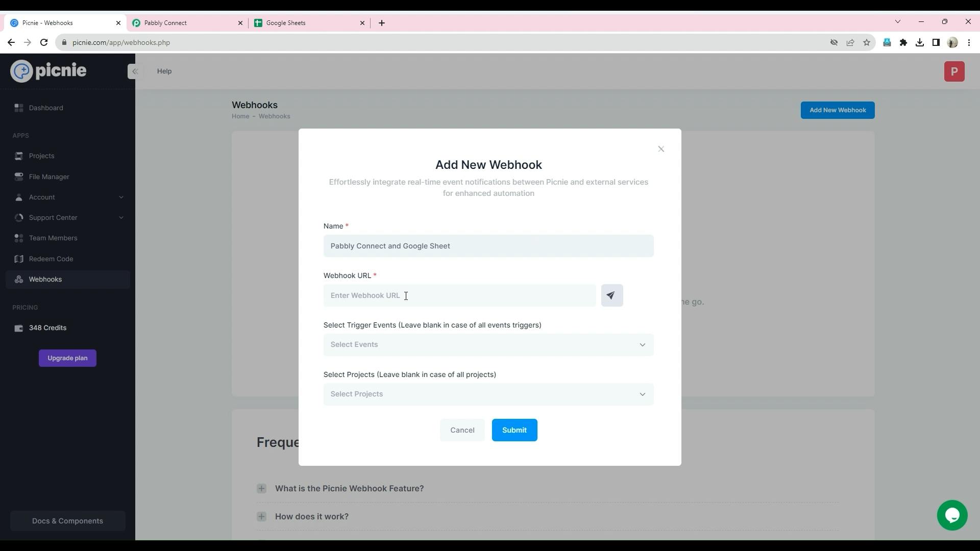
Task: Click the Upgrade plan button
Action: click(x=67, y=358)
